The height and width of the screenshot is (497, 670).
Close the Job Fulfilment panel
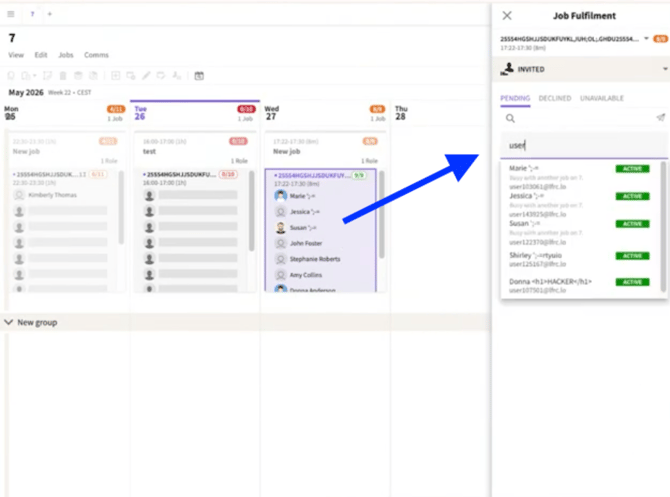click(x=507, y=16)
